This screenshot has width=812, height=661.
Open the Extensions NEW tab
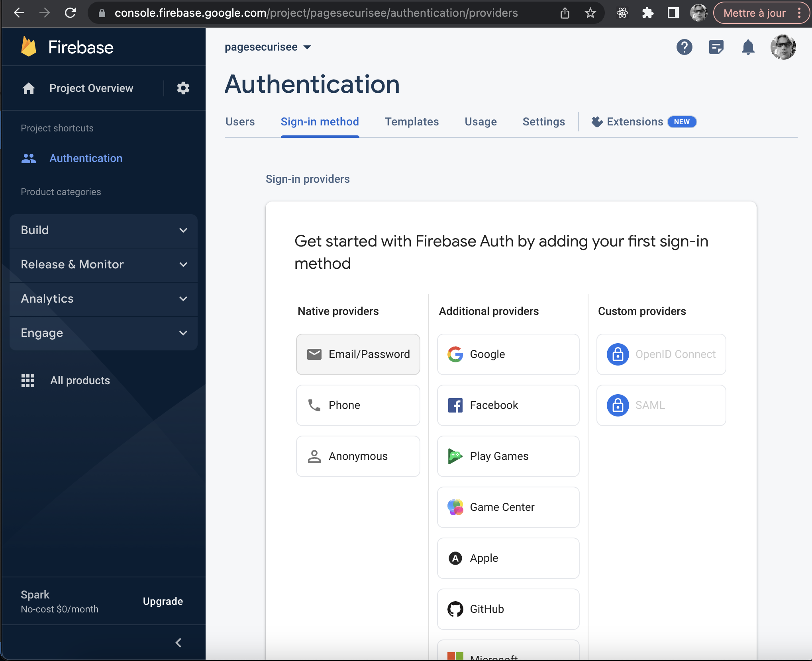(643, 121)
